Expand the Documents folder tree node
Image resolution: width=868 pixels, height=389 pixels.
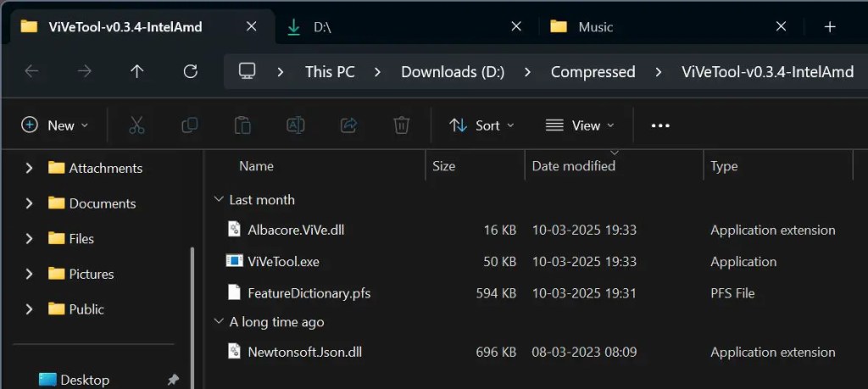[x=29, y=203]
